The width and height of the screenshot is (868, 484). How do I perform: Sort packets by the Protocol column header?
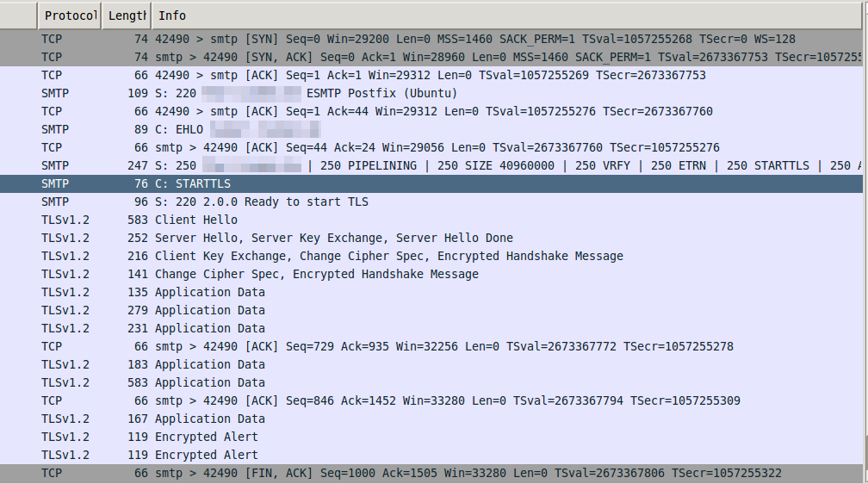(71, 16)
